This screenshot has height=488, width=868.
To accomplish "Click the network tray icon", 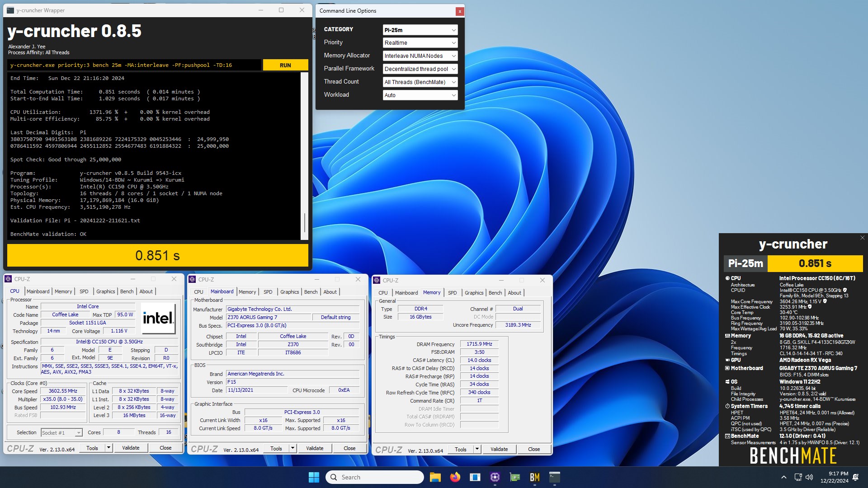I will pos(798,477).
